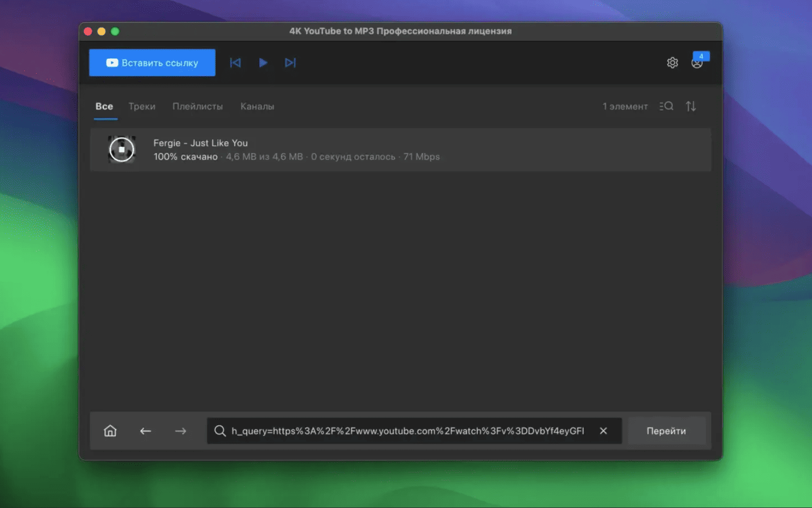Click the 100% скачано status text
The image size is (812, 508).
pyautogui.click(x=185, y=157)
